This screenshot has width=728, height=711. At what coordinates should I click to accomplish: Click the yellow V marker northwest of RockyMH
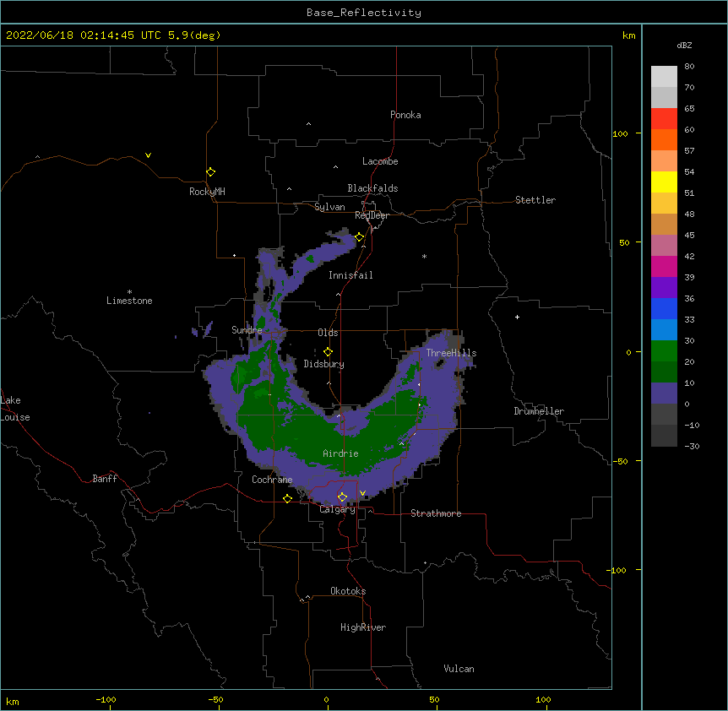(x=148, y=155)
